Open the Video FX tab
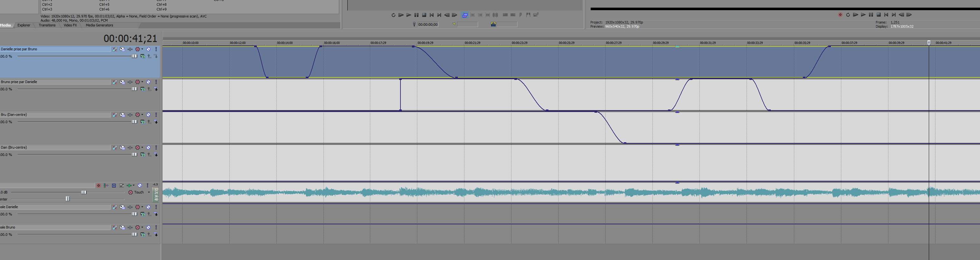Image resolution: width=980 pixels, height=260 pixels. coord(70,25)
